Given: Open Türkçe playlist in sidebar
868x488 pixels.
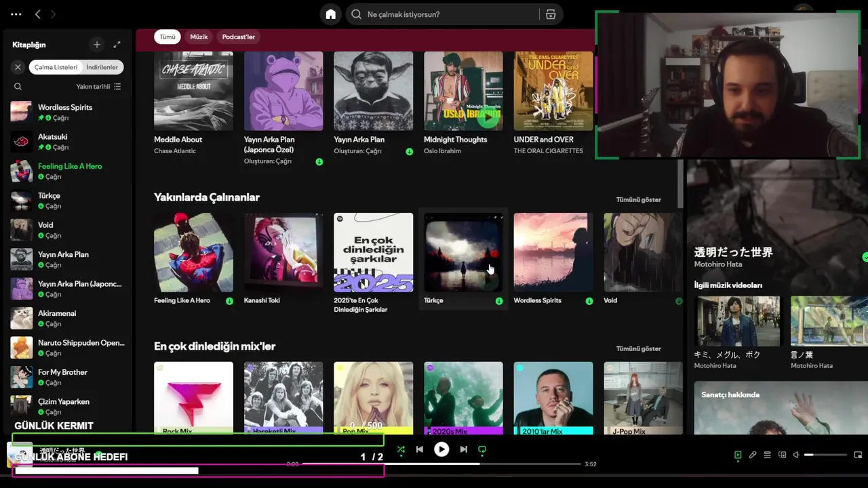Looking at the screenshot, I should [68, 201].
